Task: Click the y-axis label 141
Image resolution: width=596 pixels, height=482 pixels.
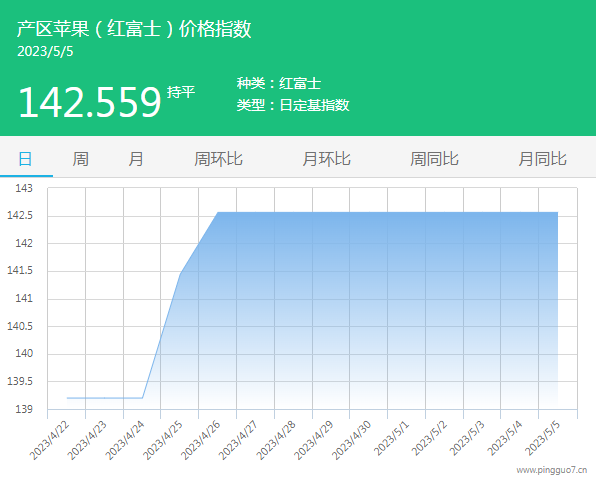Action: point(24,298)
